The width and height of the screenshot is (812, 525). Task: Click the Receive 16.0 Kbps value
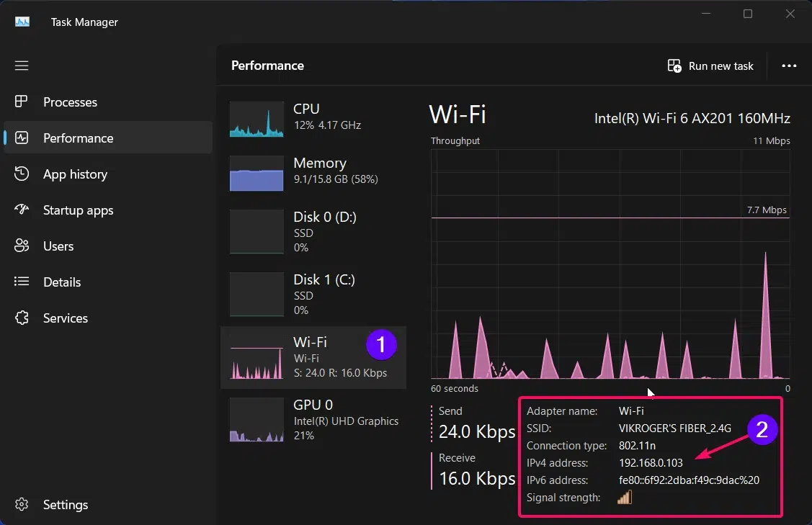pyautogui.click(x=477, y=478)
